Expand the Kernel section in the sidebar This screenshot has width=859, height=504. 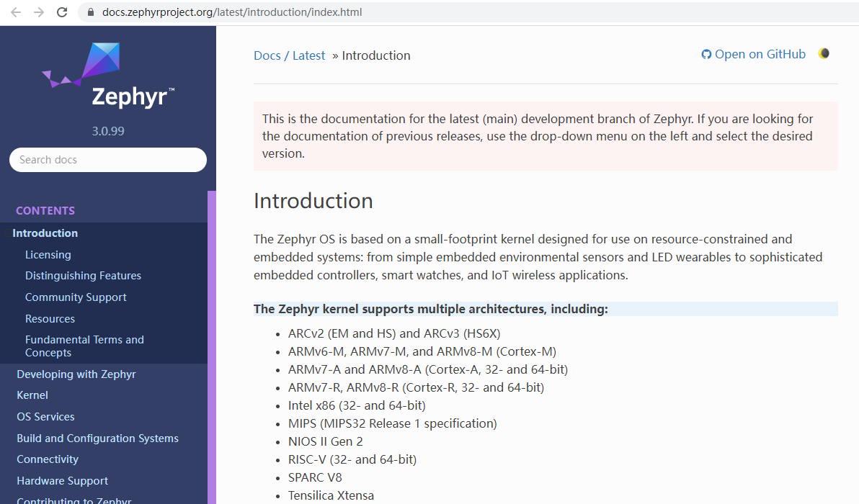(x=32, y=395)
